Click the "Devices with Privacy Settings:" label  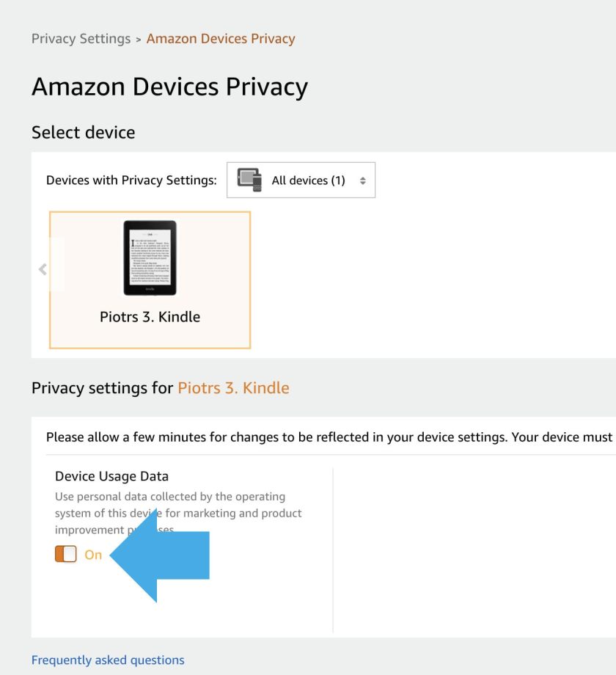tap(131, 180)
